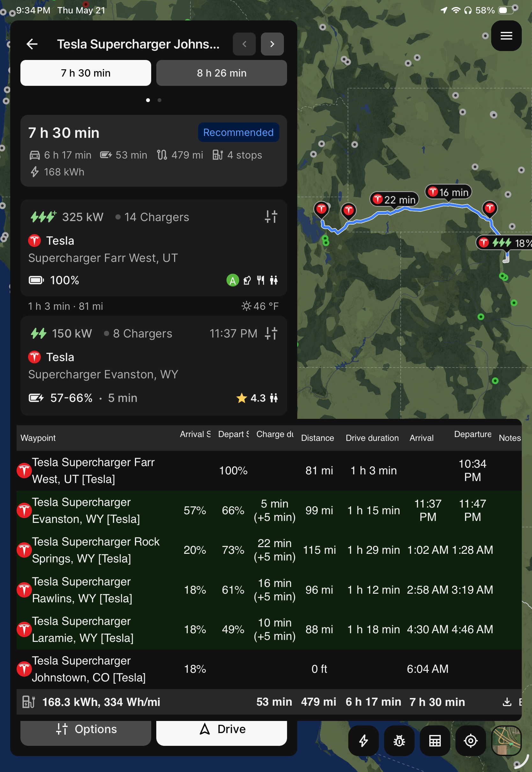Tap the 57-66% charge level text

[71, 398]
